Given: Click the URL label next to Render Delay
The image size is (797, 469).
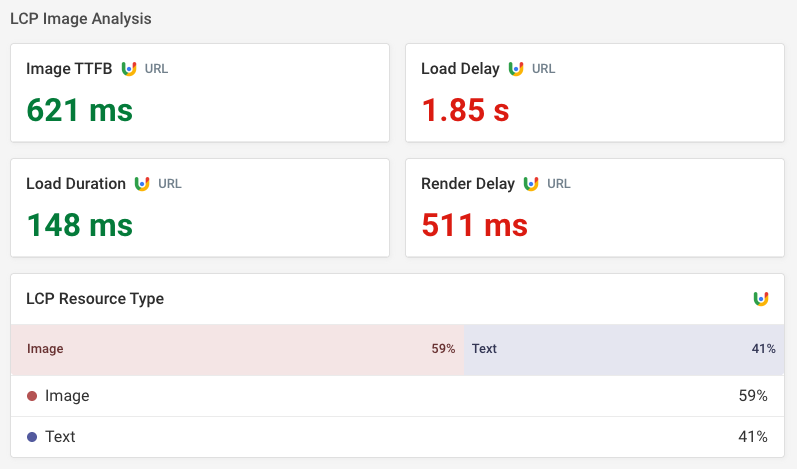Looking at the screenshot, I should point(558,184).
